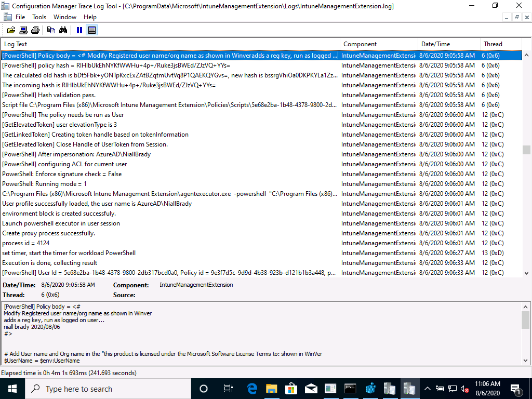This screenshot has height=399, width=532.
Task: Click the Open log file toolbar icon
Action: coord(11,30)
